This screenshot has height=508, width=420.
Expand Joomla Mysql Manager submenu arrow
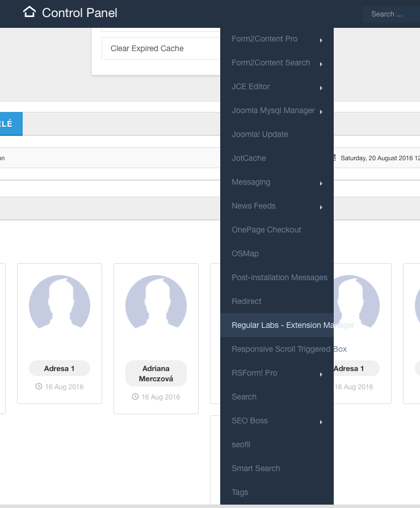tap(321, 112)
